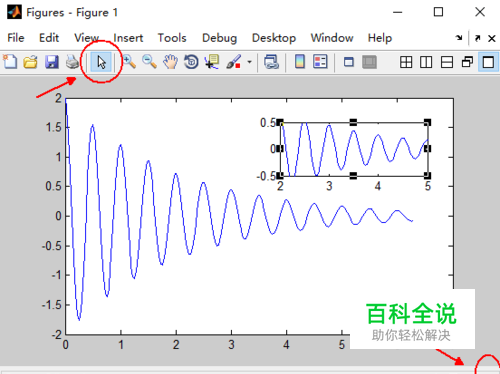
Task: Click the Hide Plot Tools icon
Action: (x=349, y=62)
